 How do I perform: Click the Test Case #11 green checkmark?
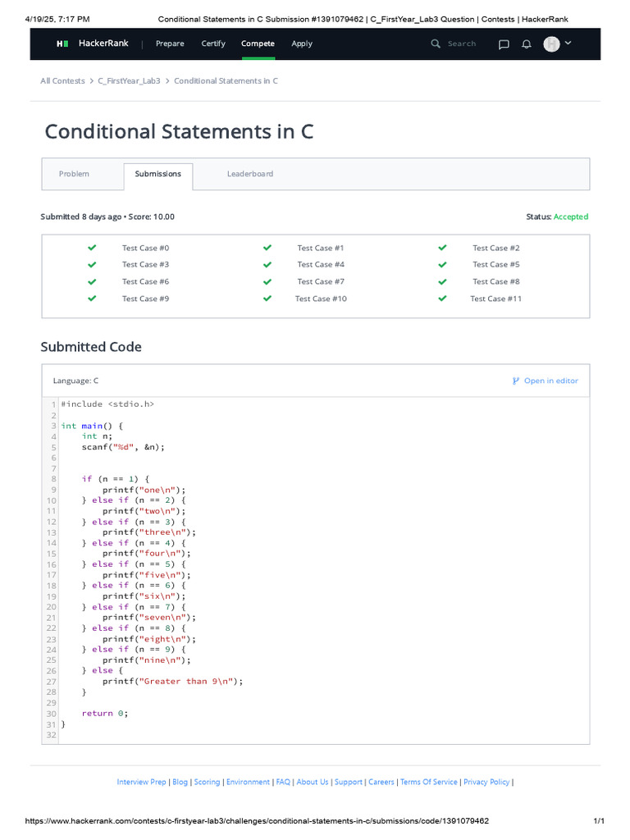point(442,299)
